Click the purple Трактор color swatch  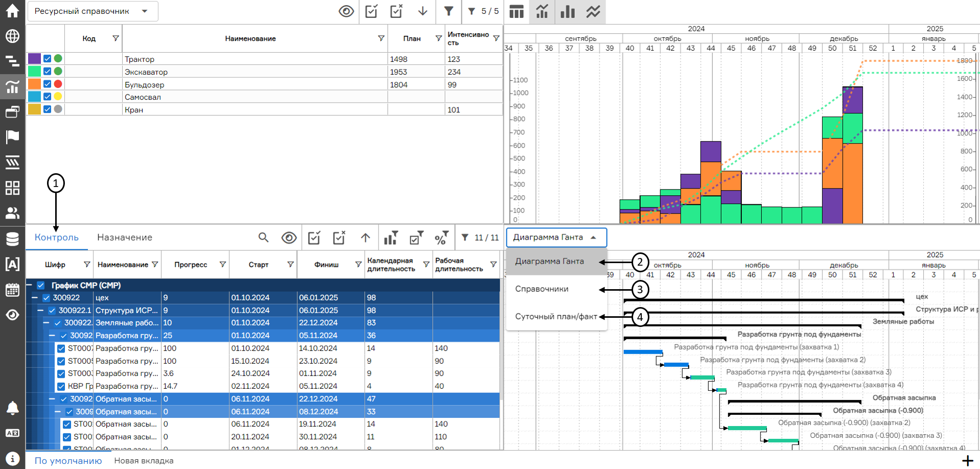pyautogui.click(x=34, y=59)
